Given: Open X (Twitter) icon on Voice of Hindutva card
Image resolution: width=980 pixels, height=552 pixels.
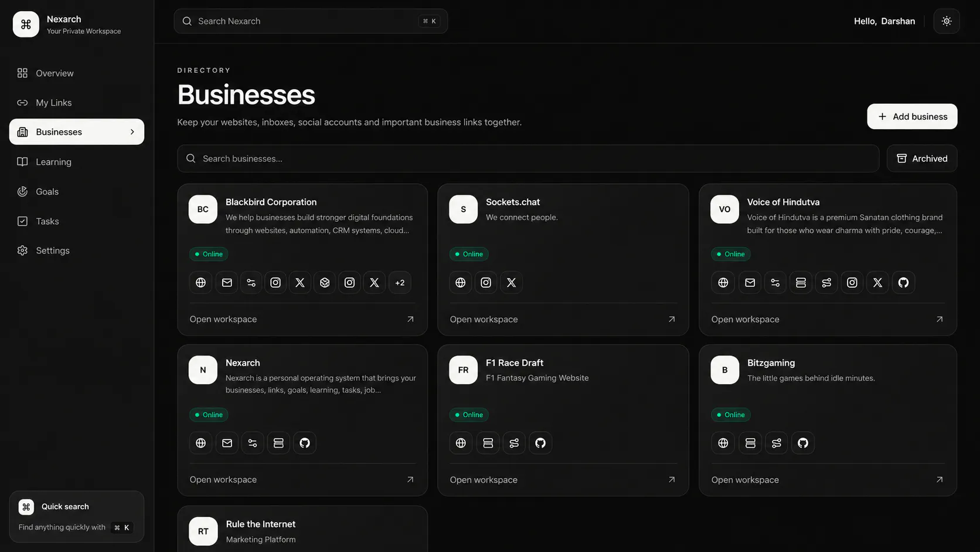Looking at the screenshot, I should (x=877, y=283).
